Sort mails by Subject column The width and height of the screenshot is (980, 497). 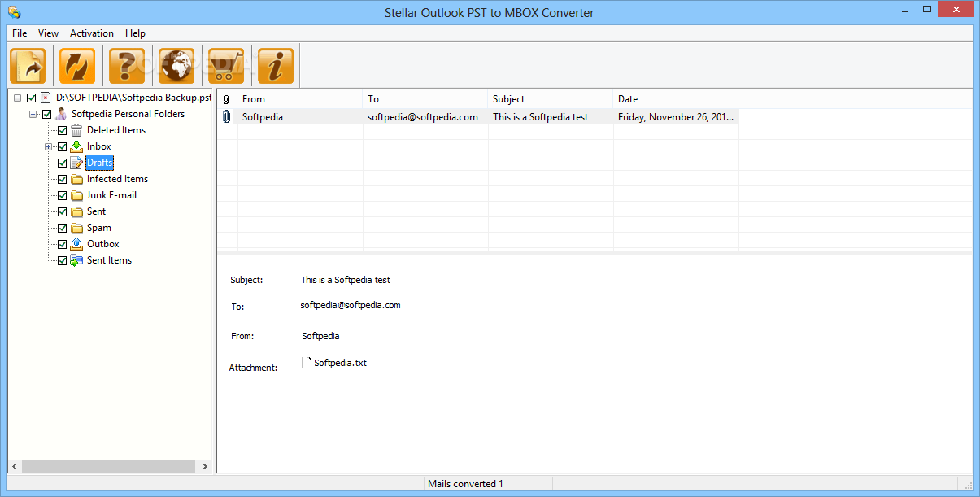(x=551, y=99)
